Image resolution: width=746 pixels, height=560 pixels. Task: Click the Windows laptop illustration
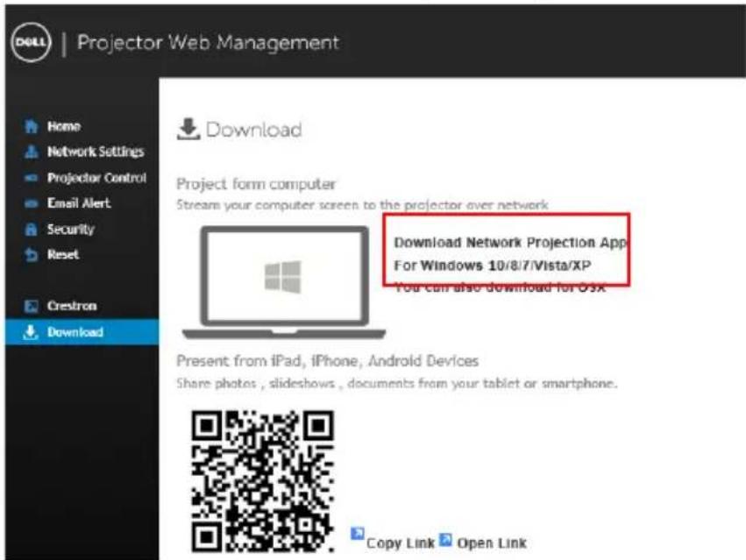[284, 282]
